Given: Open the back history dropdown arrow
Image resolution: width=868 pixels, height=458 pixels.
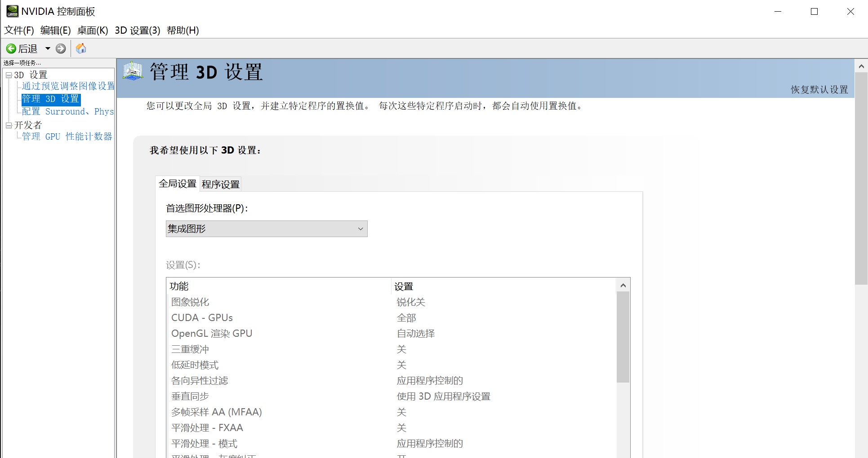Looking at the screenshot, I should [x=48, y=48].
